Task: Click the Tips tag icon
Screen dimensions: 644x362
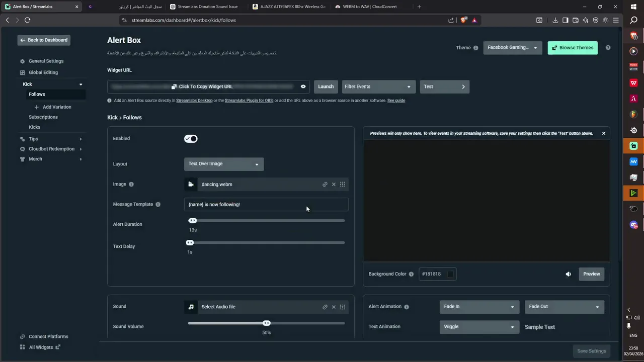Action: pyautogui.click(x=22, y=139)
